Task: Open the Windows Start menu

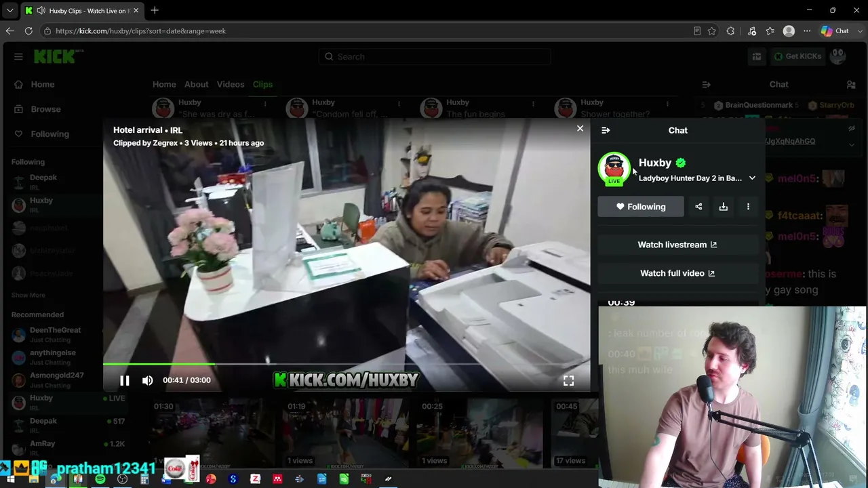Action: (x=11, y=480)
